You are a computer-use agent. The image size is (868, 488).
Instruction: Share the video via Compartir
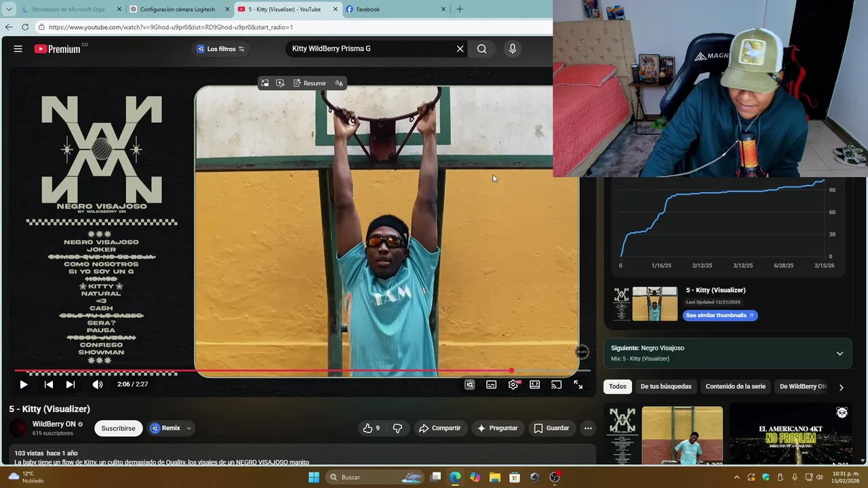(x=439, y=428)
